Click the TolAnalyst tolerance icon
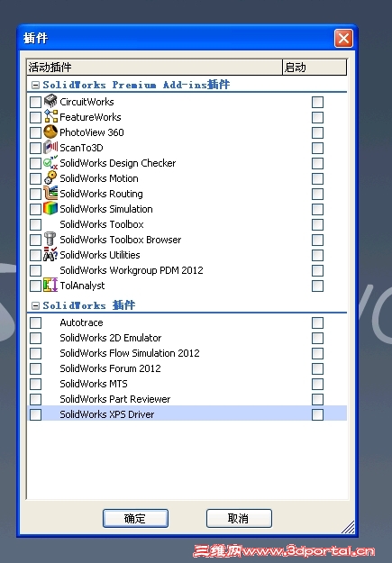The image size is (392, 563). [50, 285]
